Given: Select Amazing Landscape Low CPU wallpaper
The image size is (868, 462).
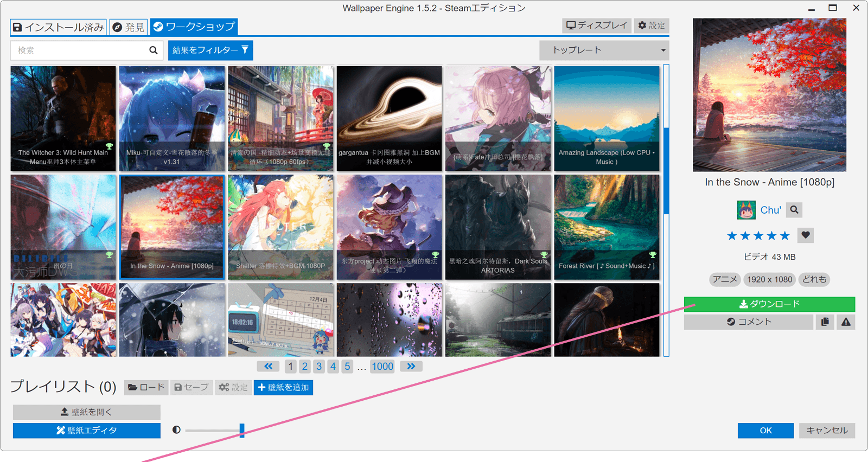Looking at the screenshot, I should (x=607, y=118).
